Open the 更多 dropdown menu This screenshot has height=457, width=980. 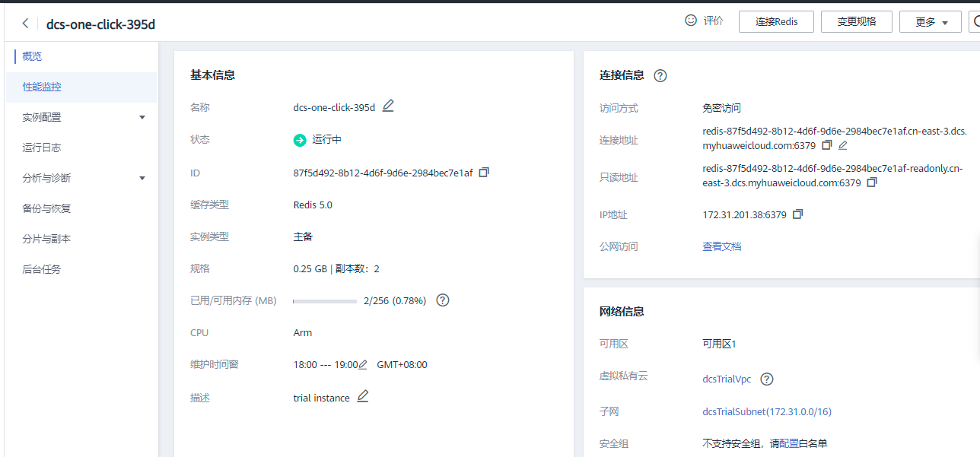pyautogui.click(x=931, y=21)
